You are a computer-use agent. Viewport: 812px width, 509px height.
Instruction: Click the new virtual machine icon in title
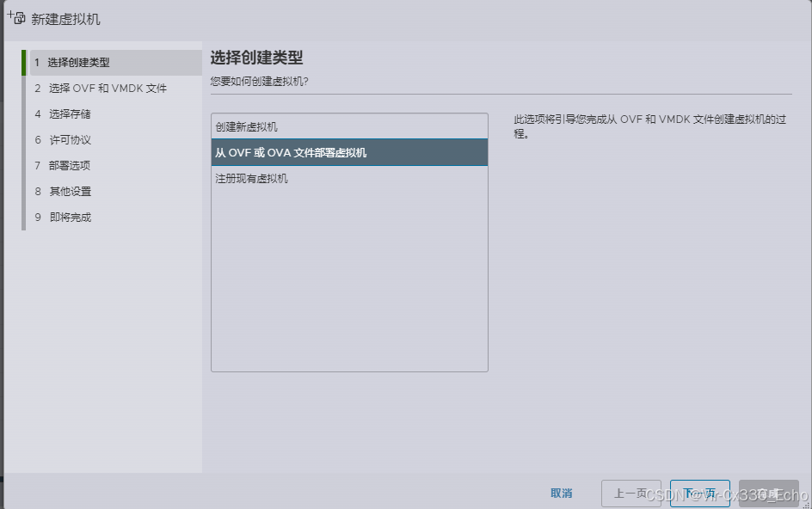16,17
